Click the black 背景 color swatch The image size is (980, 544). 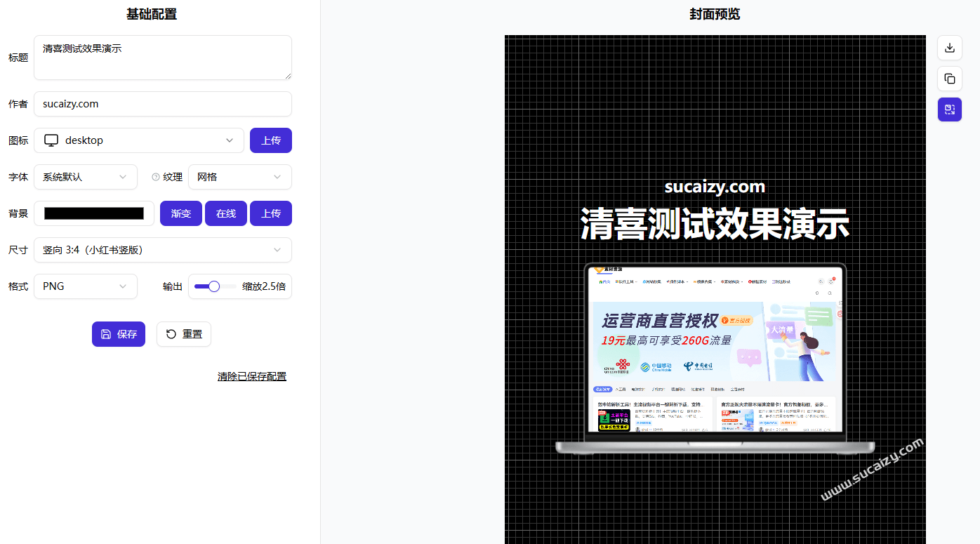pyautogui.click(x=93, y=213)
